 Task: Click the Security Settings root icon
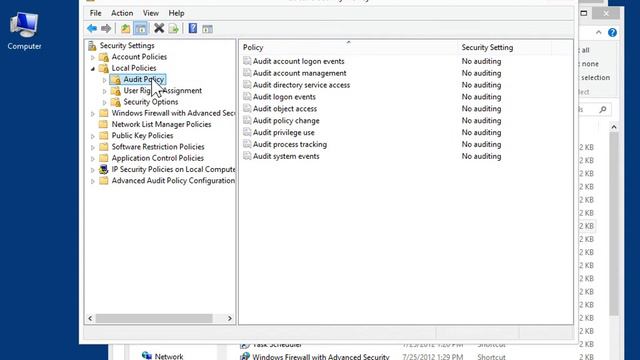pos(92,46)
